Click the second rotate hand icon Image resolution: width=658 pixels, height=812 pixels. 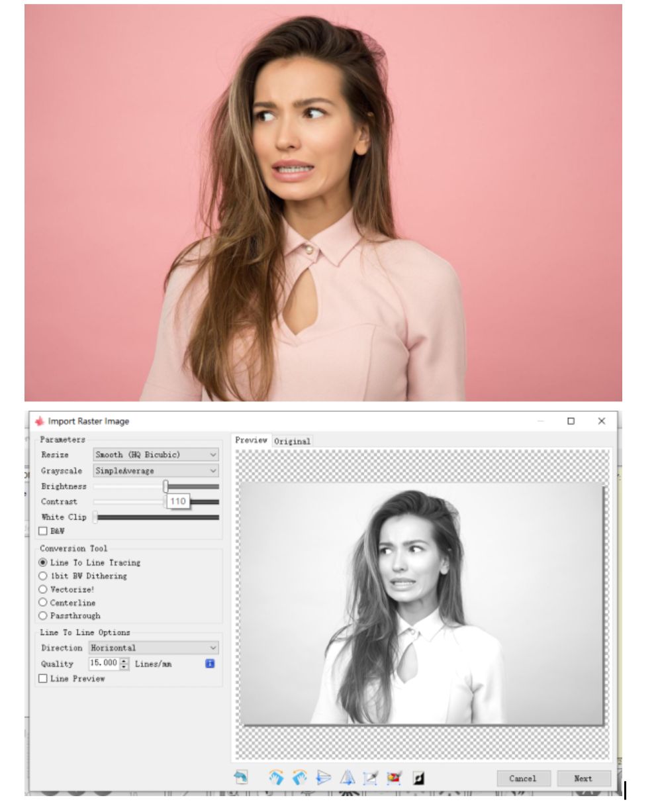click(299, 778)
